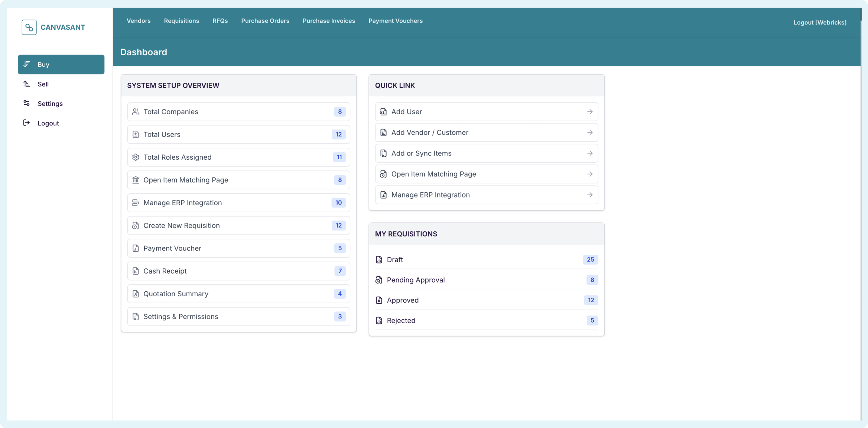The height and width of the screenshot is (428, 868).
Task: Select the Buy sidebar icon
Action: point(27,64)
